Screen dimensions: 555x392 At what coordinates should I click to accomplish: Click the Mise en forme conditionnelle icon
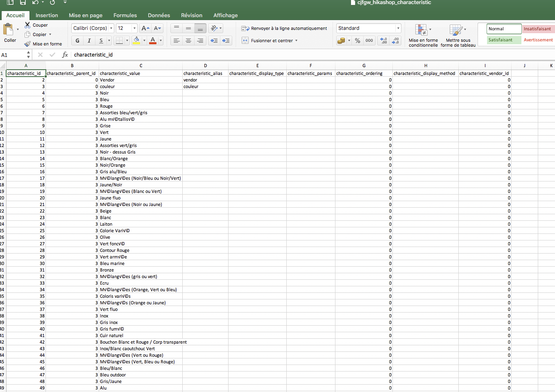(421, 30)
